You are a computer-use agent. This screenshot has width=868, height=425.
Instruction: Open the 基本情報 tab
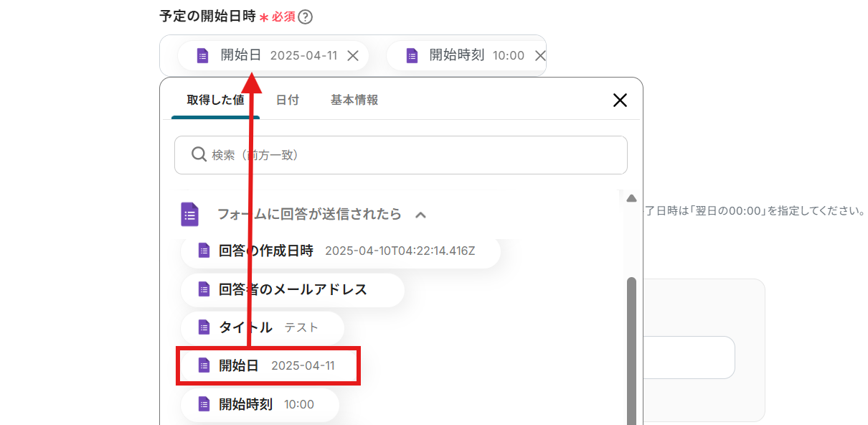click(x=354, y=101)
